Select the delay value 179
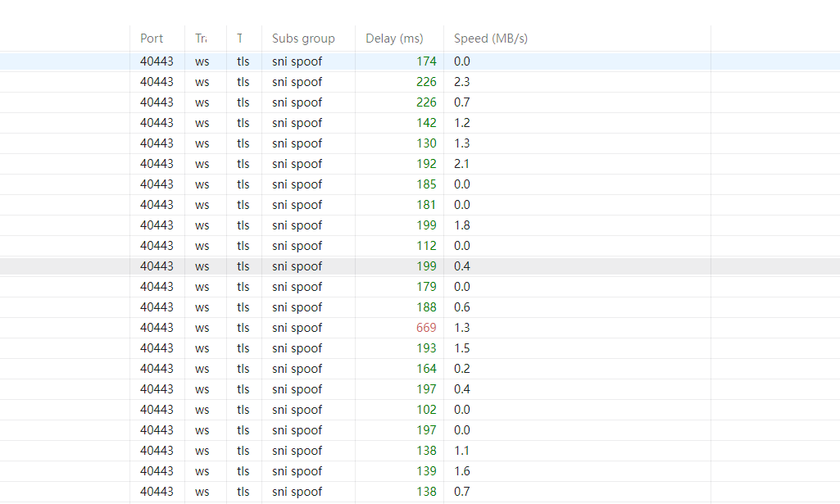This screenshot has height=504, width=840. click(426, 287)
